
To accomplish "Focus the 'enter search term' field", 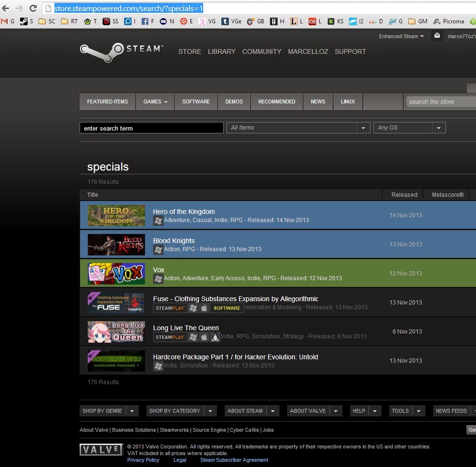I will pyautogui.click(x=152, y=128).
